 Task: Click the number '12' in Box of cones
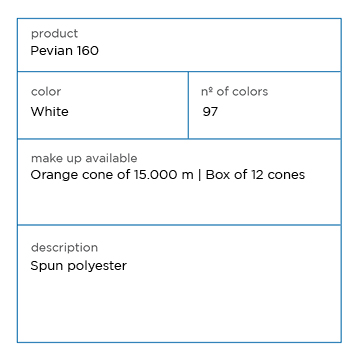(258, 175)
